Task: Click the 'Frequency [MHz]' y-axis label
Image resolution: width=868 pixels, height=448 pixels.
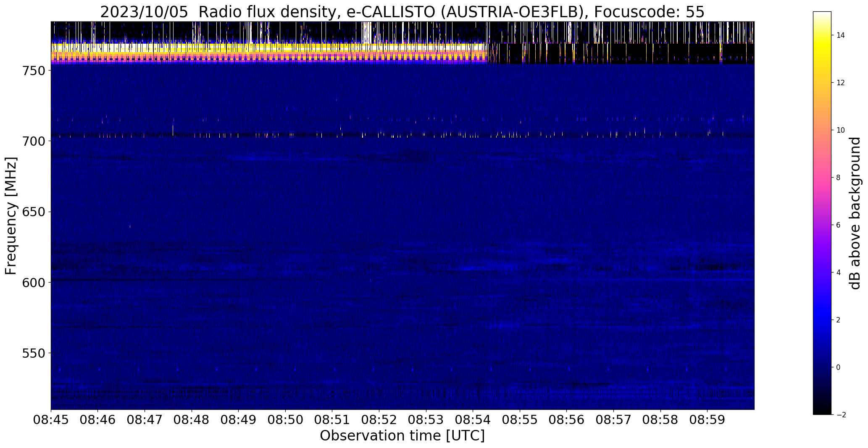Action: click(11, 216)
